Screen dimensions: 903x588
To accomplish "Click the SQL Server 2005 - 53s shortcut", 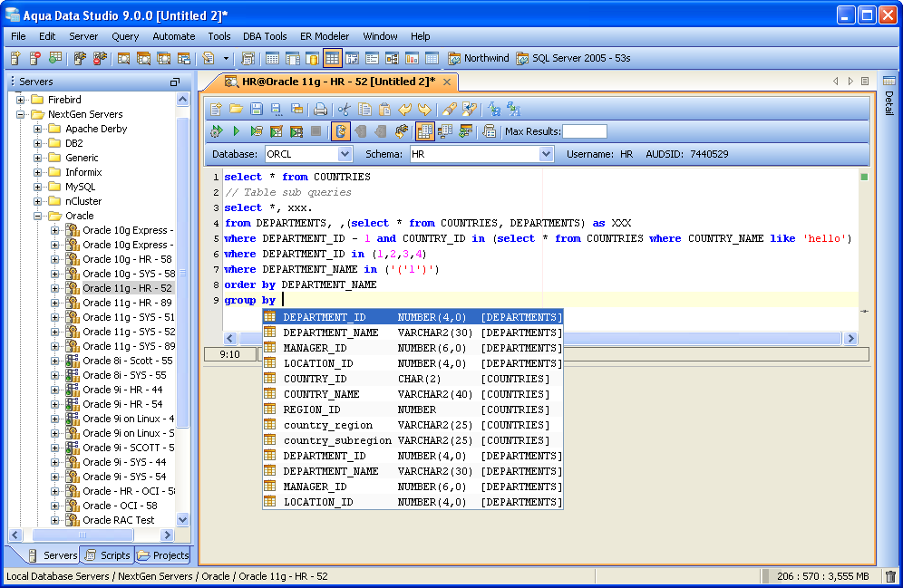I will tap(573, 58).
